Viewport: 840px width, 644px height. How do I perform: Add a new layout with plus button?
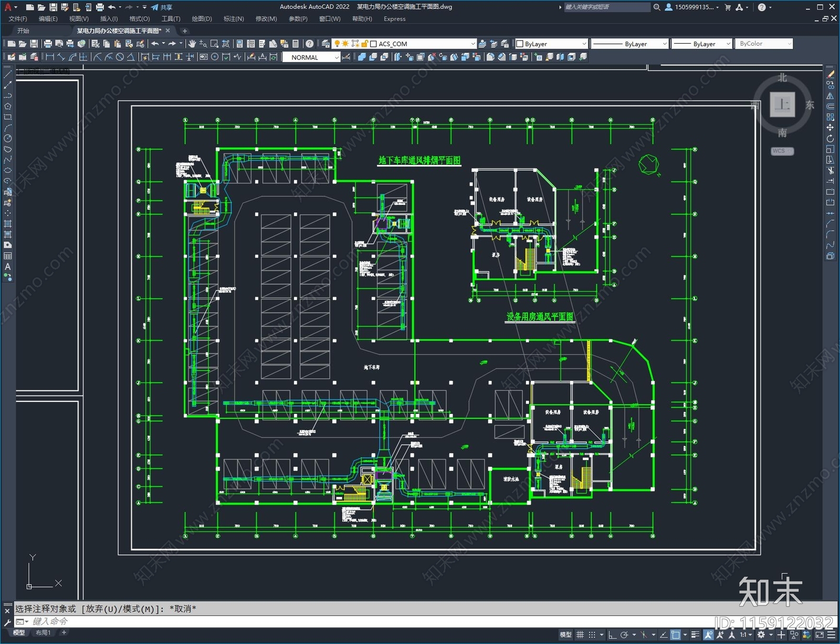pyautogui.click(x=64, y=632)
